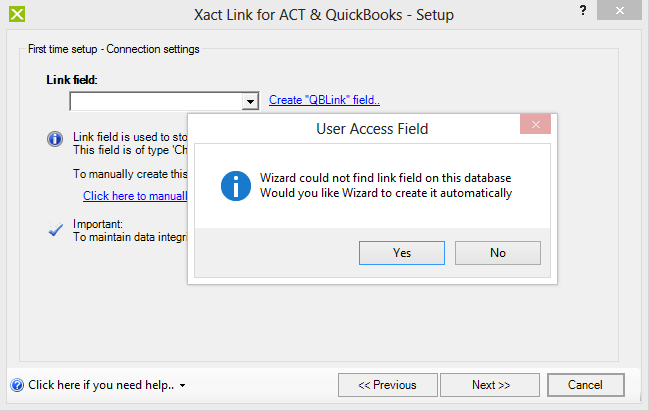Click the blue checkmark icon next to Important
The width and height of the screenshot is (649, 411).
[x=55, y=229]
